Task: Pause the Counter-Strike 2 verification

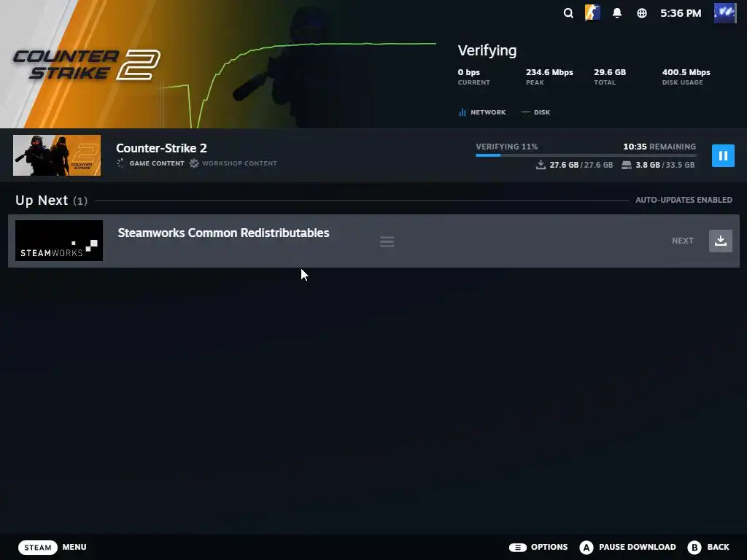Action: (x=723, y=156)
